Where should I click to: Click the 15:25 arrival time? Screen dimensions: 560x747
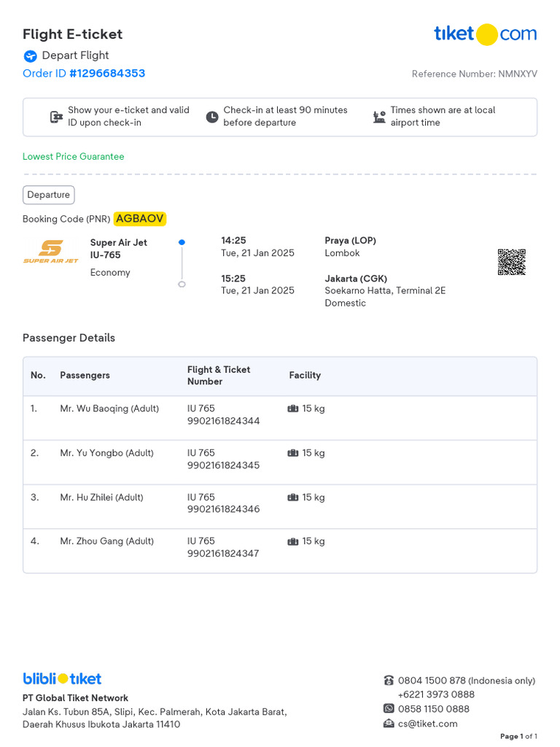tap(233, 279)
